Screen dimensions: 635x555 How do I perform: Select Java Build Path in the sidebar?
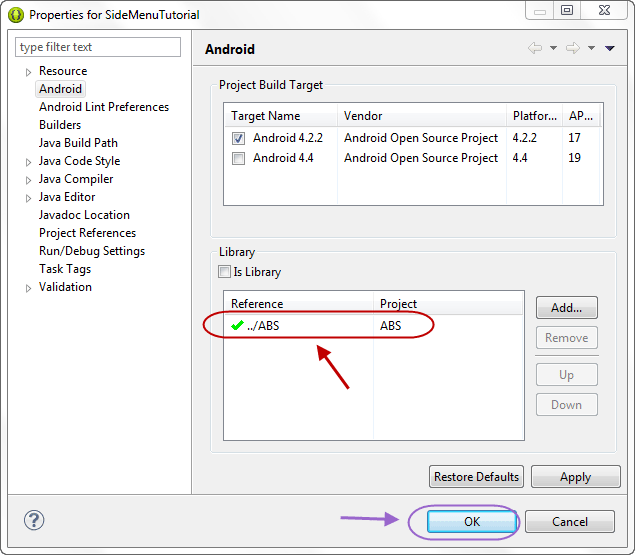tap(78, 143)
